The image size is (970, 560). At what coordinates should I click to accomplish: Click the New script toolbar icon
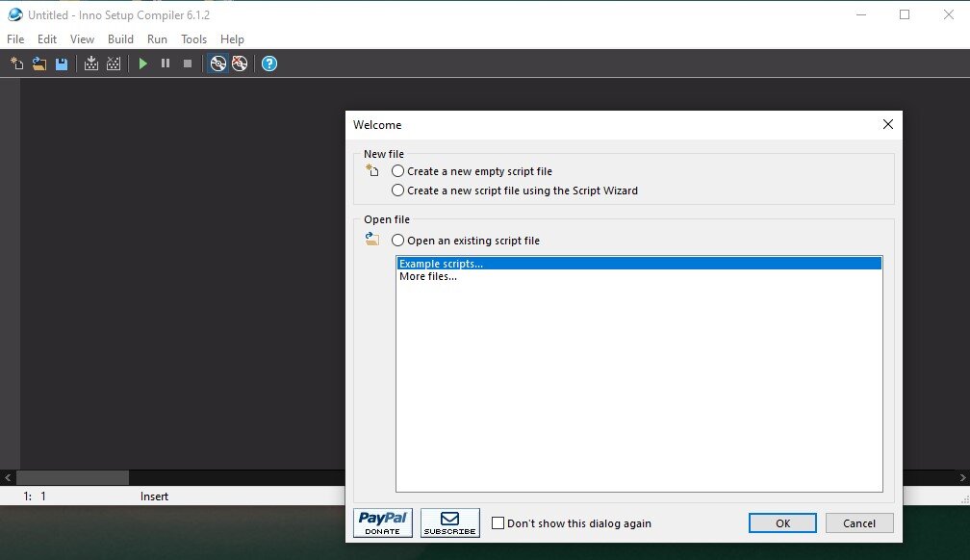coord(16,64)
